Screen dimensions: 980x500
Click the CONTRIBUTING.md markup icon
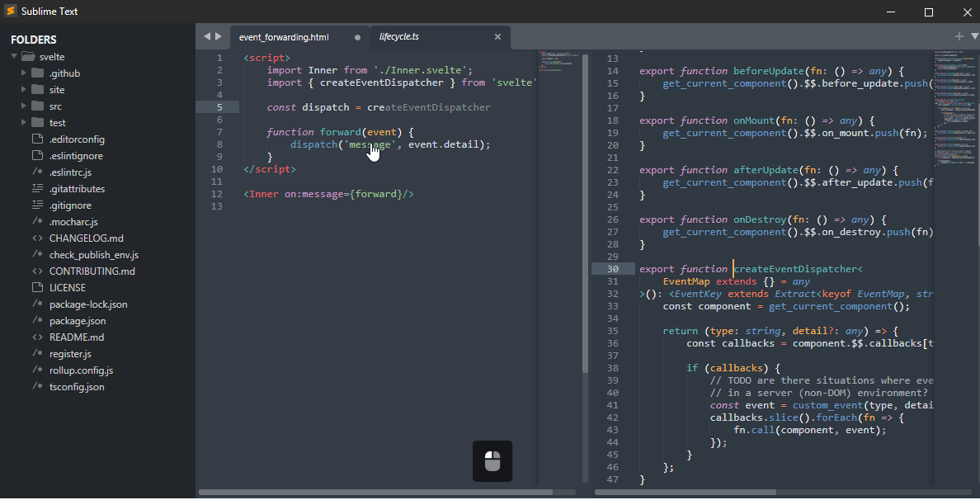coord(37,271)
